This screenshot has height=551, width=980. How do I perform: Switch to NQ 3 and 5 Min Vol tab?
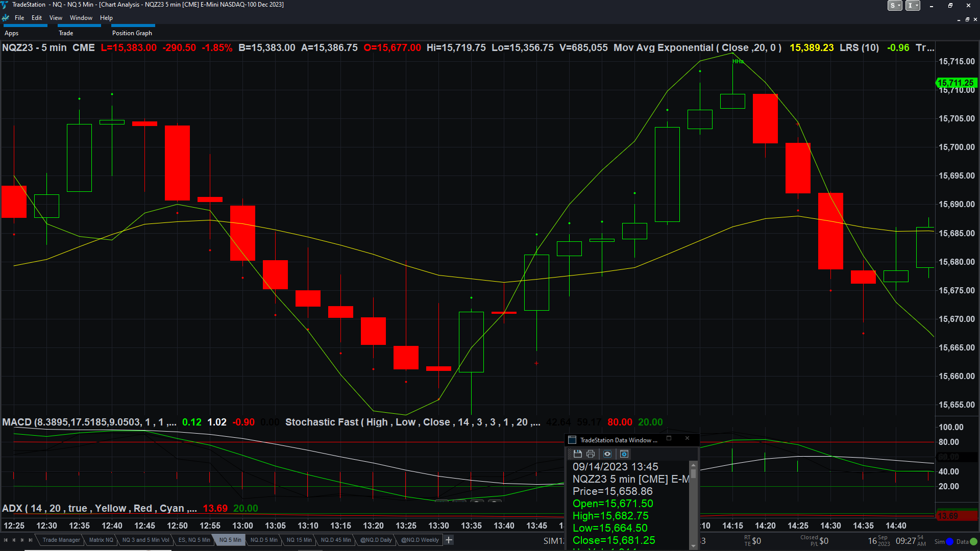[x=145, y=540]
